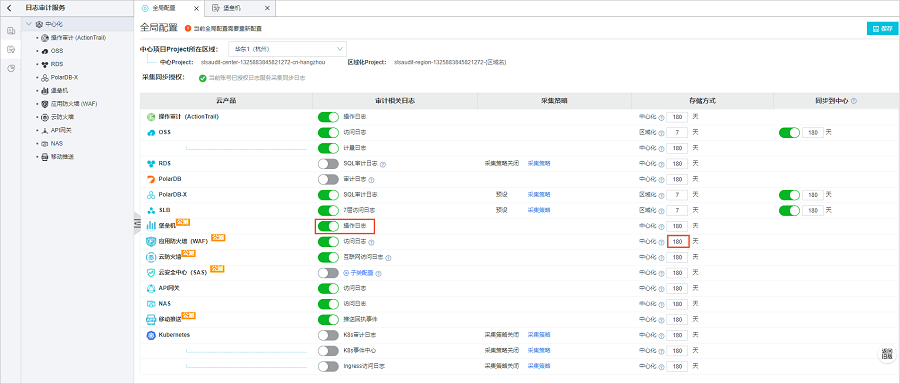Image resolution: width=900 pixels, height=384 pixels.
Task: Click the Kubernetes wheel icon
Action: 152,335
